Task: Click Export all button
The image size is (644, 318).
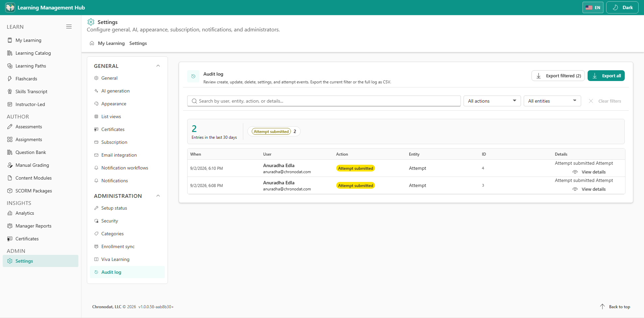Action: (606, 76)
